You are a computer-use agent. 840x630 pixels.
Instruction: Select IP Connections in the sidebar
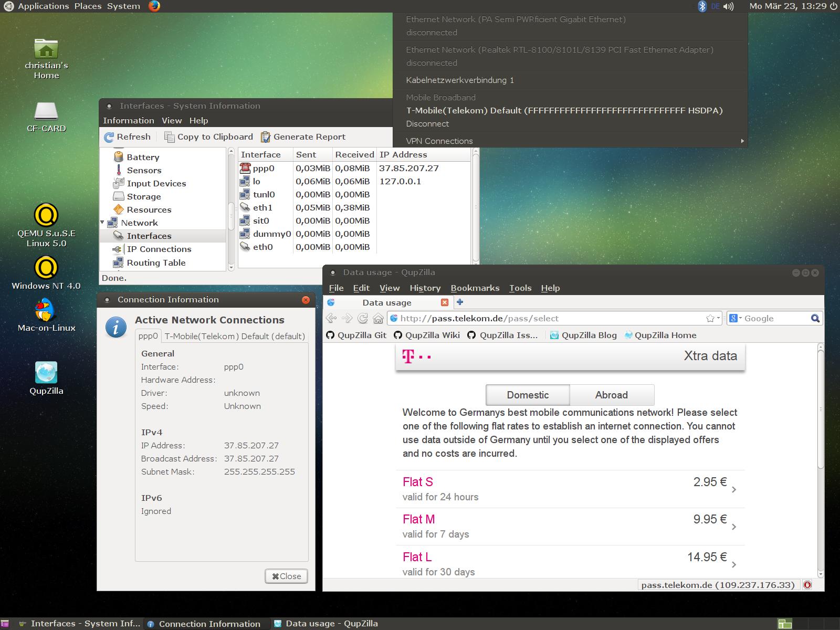(159, 249)
